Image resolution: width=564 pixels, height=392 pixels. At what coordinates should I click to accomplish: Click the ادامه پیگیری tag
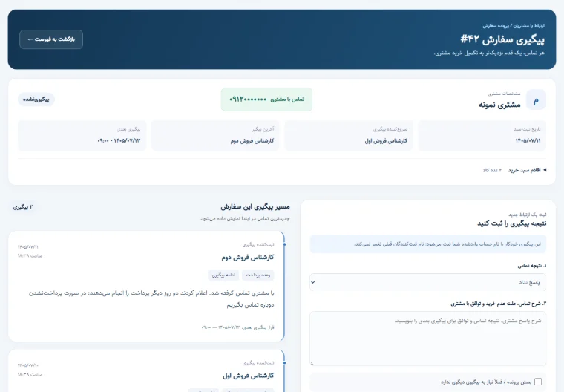(x=223, y=275)
